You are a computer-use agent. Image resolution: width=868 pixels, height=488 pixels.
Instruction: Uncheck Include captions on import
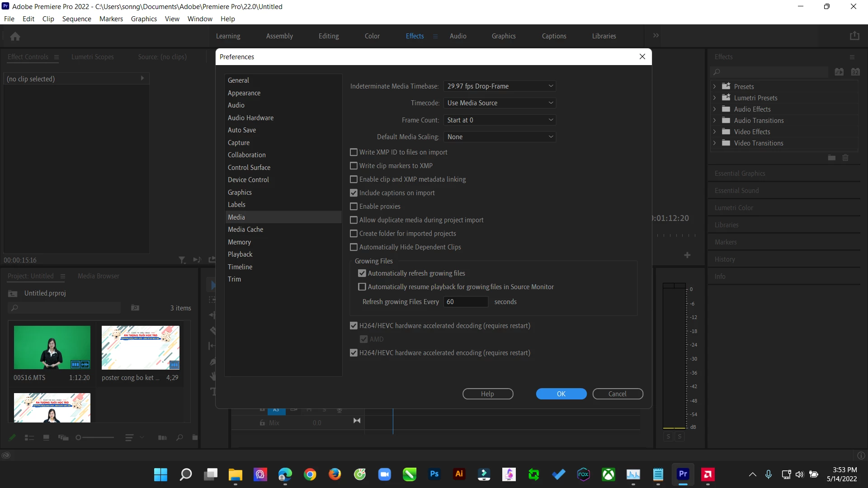tap(354, 193)
